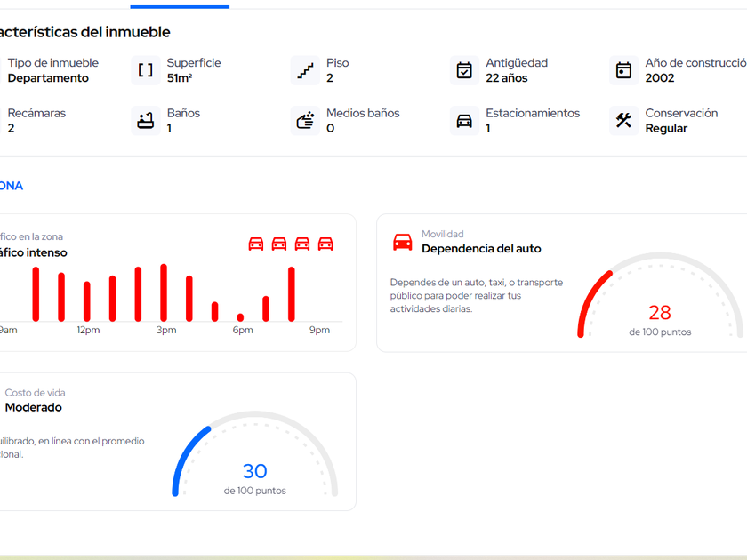The image size is (747, 560).
Task: Click the 51m² surface value
Action: pos(180,78)
